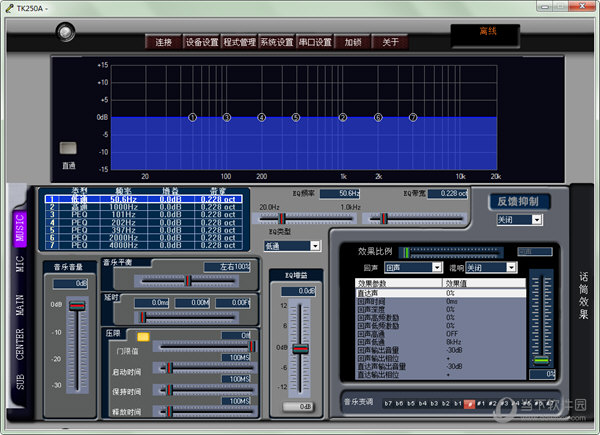
Task: Select EQ node 5 on the graph
Action: pos(296,117)
